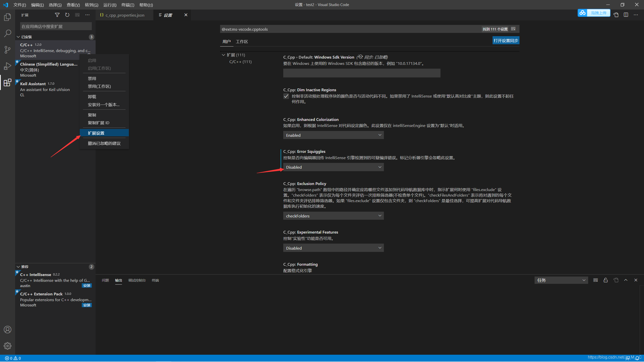This screenshot has height=362, width=644.
Task: Close the bottom output panel
Action: 636,280
